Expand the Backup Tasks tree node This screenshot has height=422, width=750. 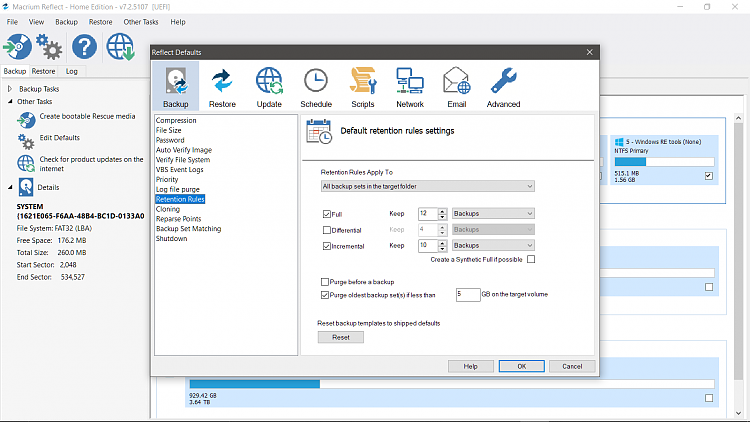[x=10, y=89]
